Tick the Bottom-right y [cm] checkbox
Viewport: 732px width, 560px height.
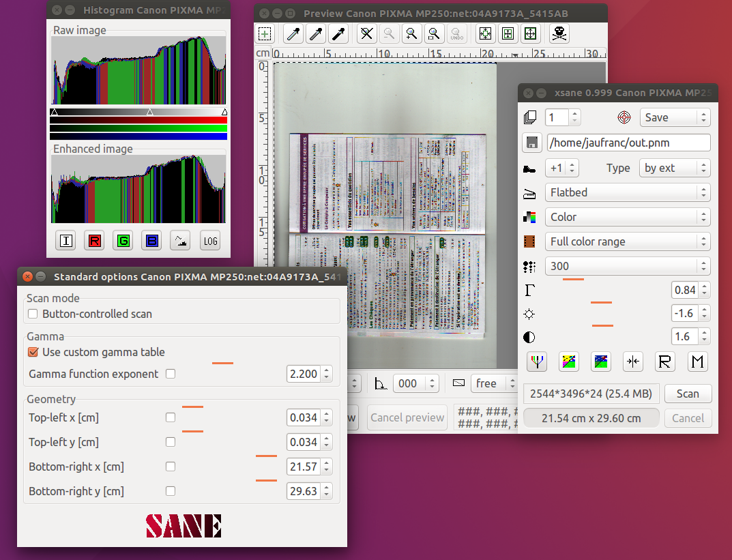[171, 491]
